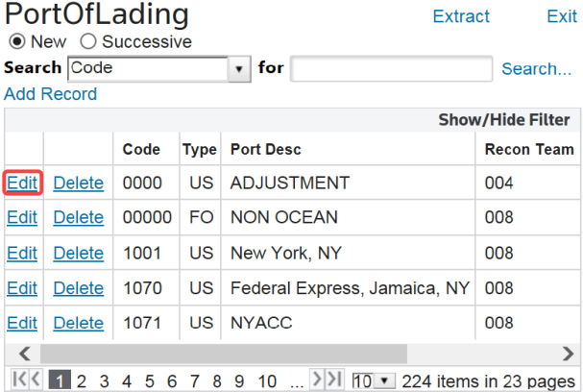The image size is (583, 392).
Task: Edit the ADJUSTMENT row
Action: [x=22, y=183]
